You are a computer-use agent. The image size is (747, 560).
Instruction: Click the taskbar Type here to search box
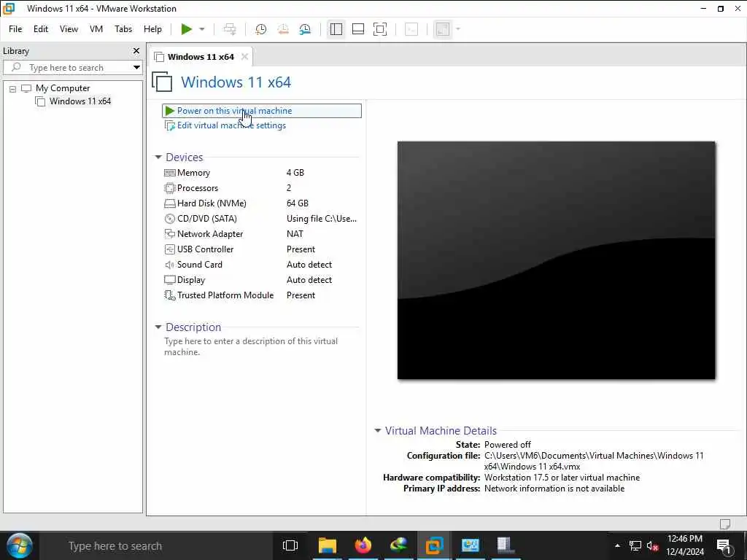click(158, 546)
